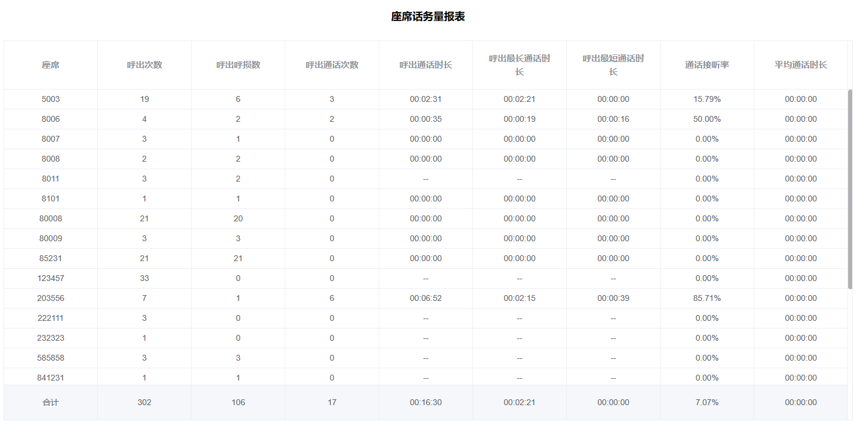Select seat 8008 in the 座席 column
This screenshot has height=435, width=868.
coord(50,159)
